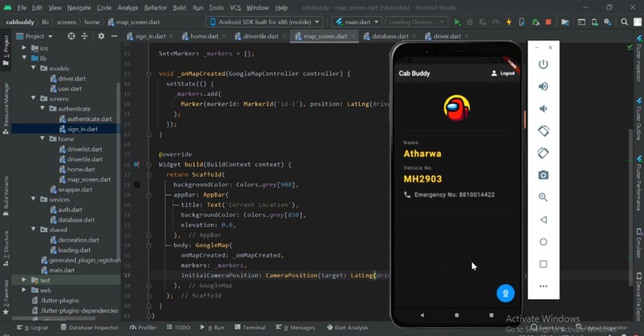The image size is (644, 336).
Task: Open the Navigate menu
Action: click(x=79, y=8)
